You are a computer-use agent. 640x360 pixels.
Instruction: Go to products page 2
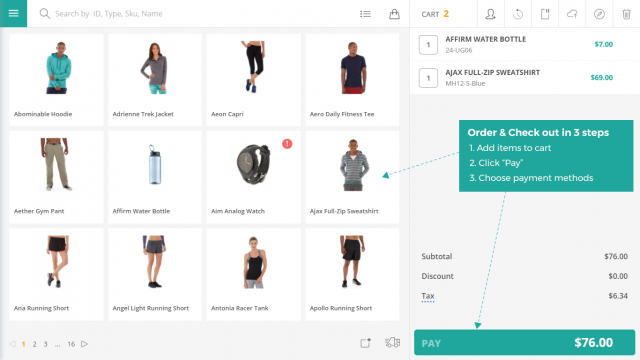pos(35,344)
